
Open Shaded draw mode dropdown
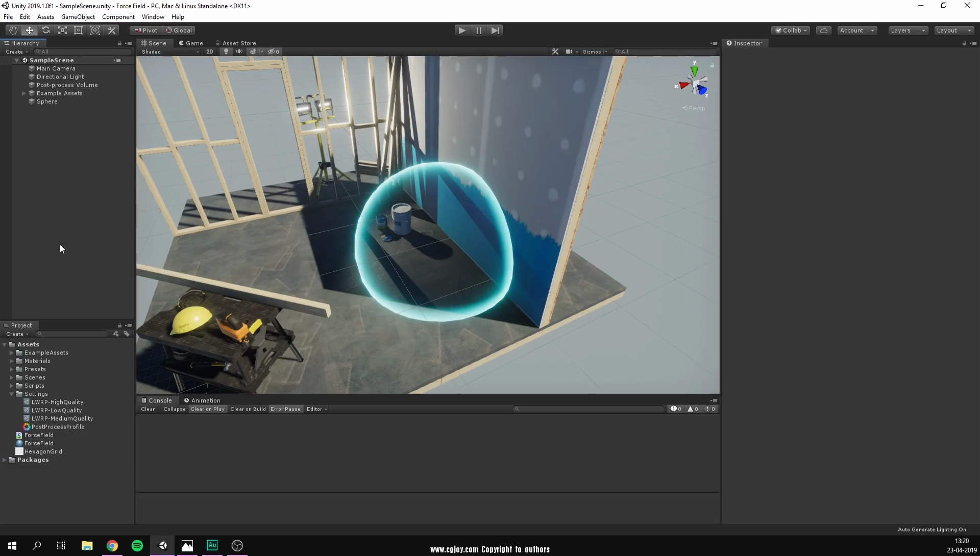[170, 52]
